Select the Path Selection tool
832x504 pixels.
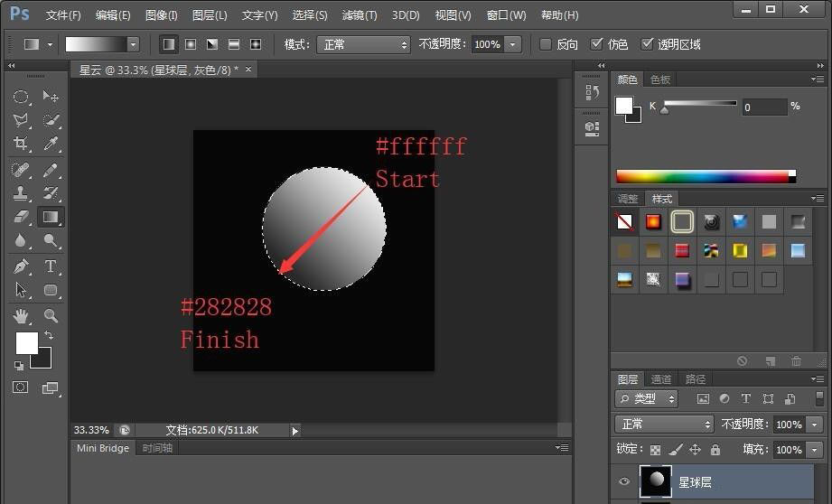[21, 290]
